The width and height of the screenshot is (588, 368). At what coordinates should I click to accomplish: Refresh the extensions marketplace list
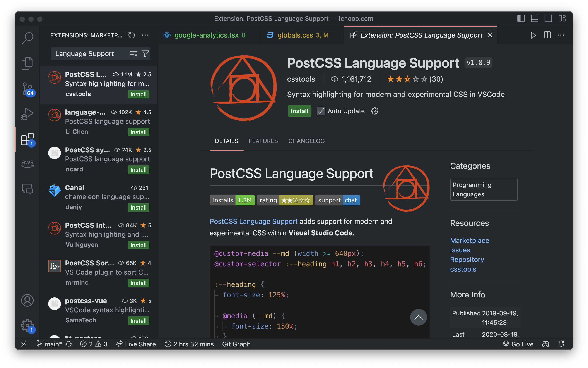132,35
